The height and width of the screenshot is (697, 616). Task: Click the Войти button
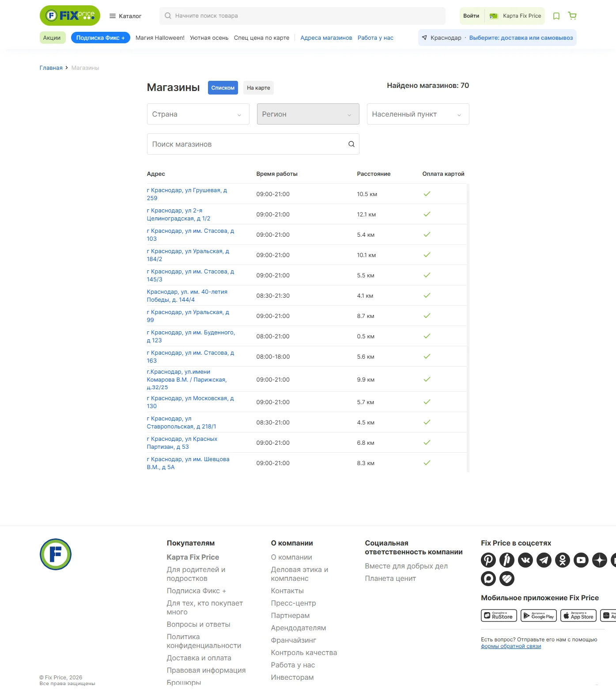click(471, 16)
